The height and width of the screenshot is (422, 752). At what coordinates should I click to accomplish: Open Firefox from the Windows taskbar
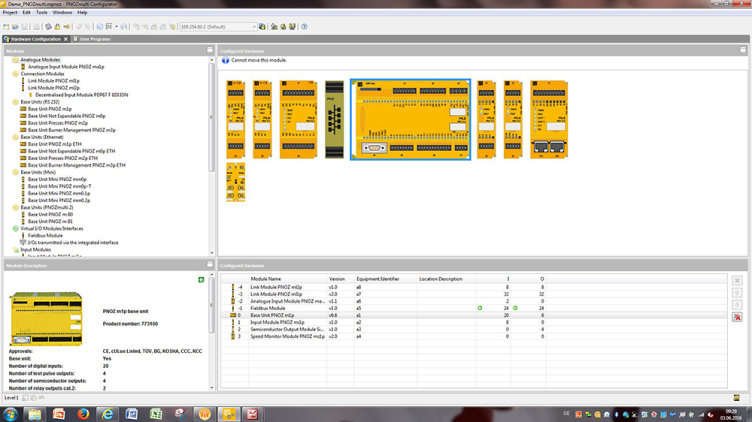83,413
